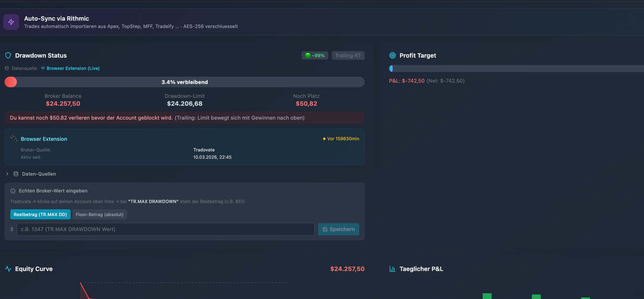Click the Datenquelle database icon
Viewport: 644px width, 299px height.
[x=7, y=69]
